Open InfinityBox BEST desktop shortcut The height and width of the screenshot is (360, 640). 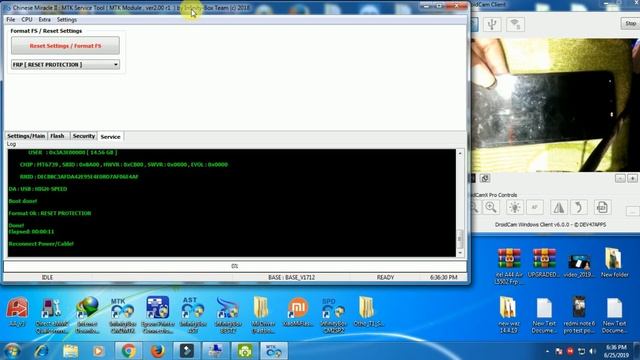coord(228,316)
